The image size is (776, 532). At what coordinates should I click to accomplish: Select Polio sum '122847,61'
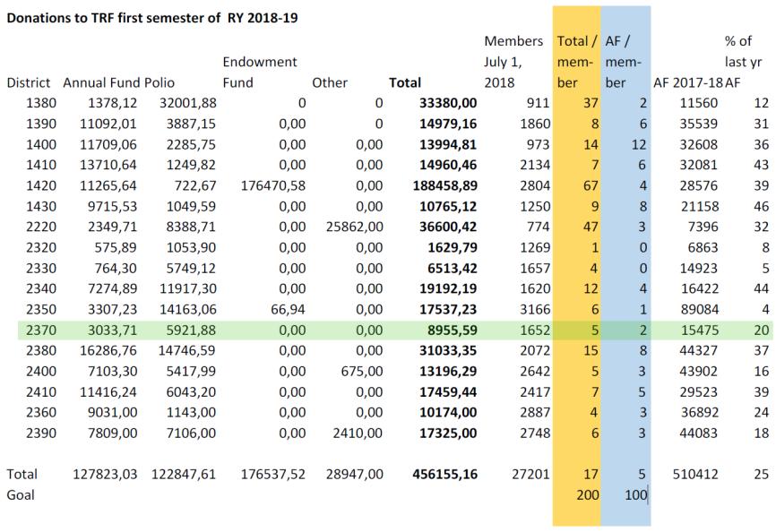(184, 474)
